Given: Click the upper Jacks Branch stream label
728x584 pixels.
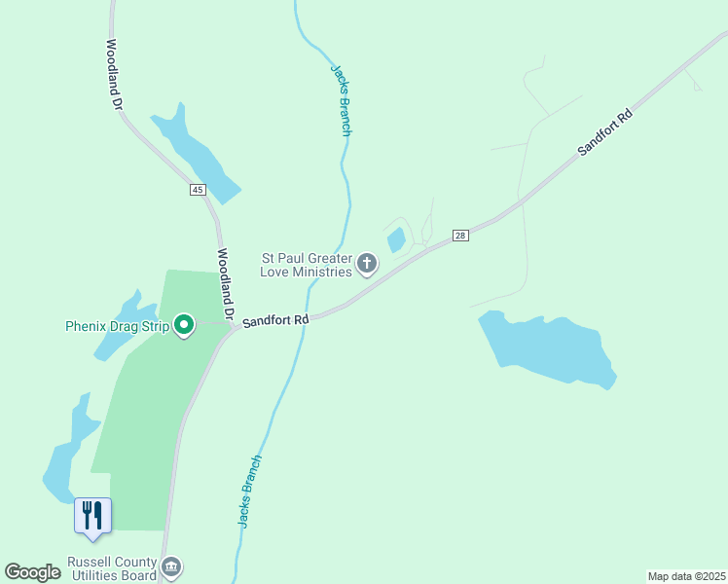Looking at the screenshot, I should coord(342,100).
